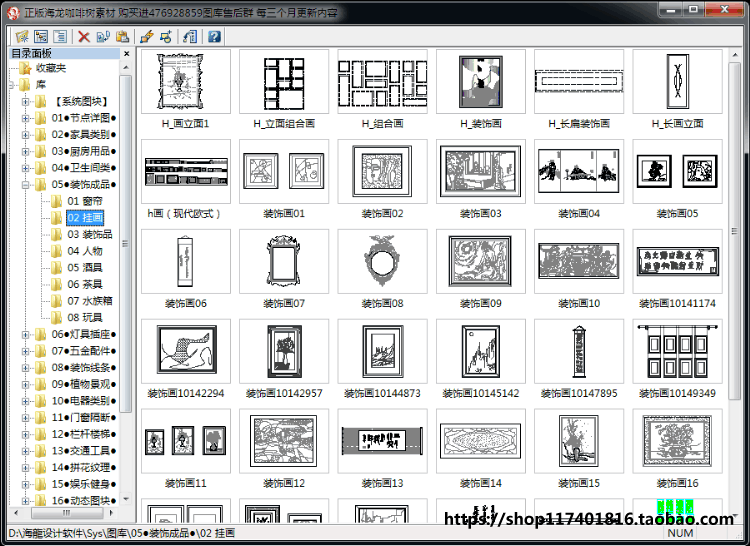Select the 装饰画03 thumbnail
Viewport: 750px width, 546px height.
(481, 179)
